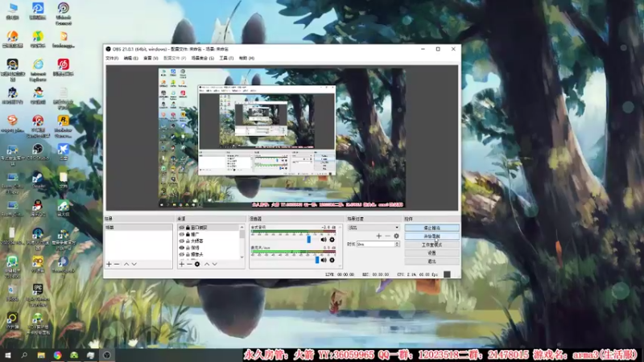The image size is (644, 362).
Task: Add a new source with plus icon
Action: tap(182, 264)
